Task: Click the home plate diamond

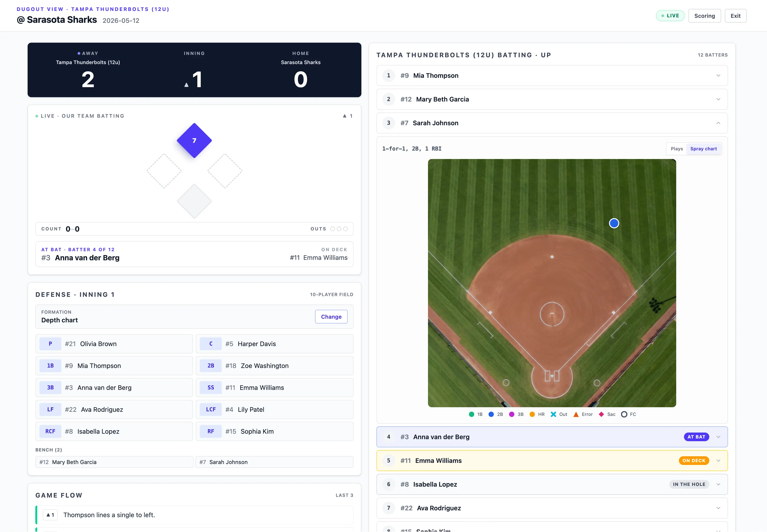Action: (194, 201)
